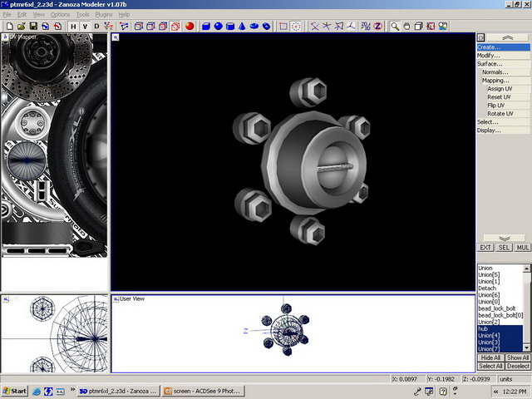
Task: Collapse the Mapping... subgroup
Action: [x=495, y=81]
